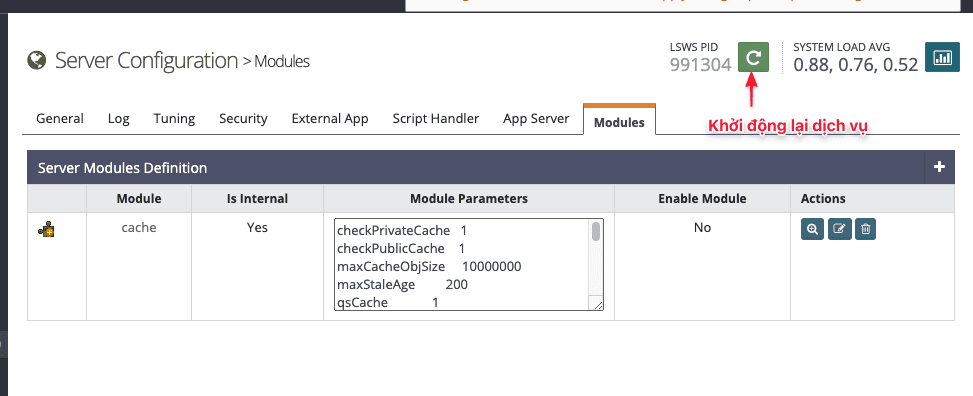Go to the Tuning tab
Image resolution: width=973 pixels, height=396 pixels.
174,119
